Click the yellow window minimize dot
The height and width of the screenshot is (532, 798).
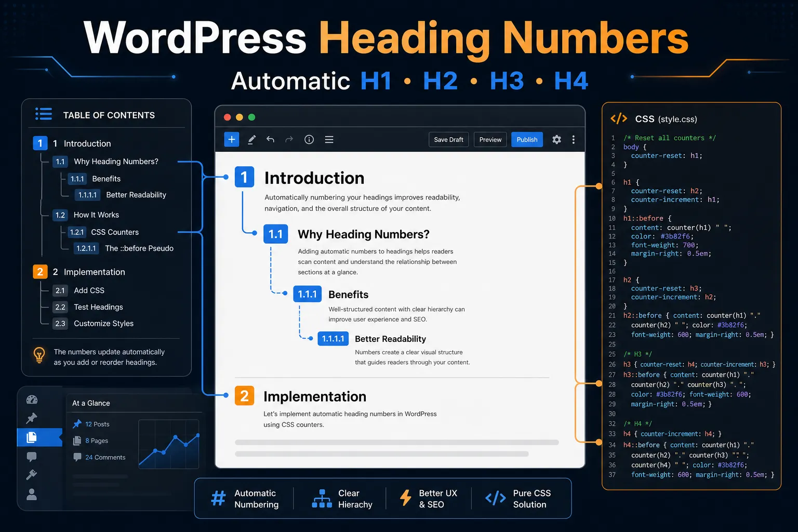click(240, 117)
